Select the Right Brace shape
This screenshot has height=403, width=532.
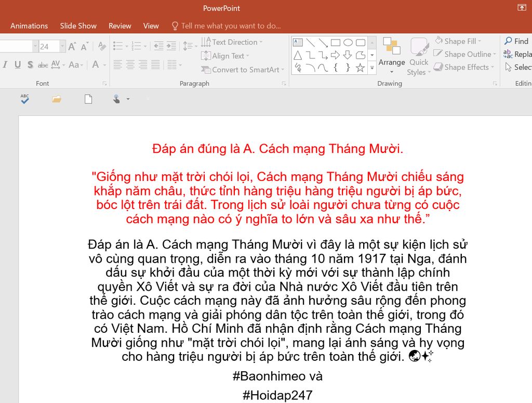pyautogui.click(x=348, y=68)
